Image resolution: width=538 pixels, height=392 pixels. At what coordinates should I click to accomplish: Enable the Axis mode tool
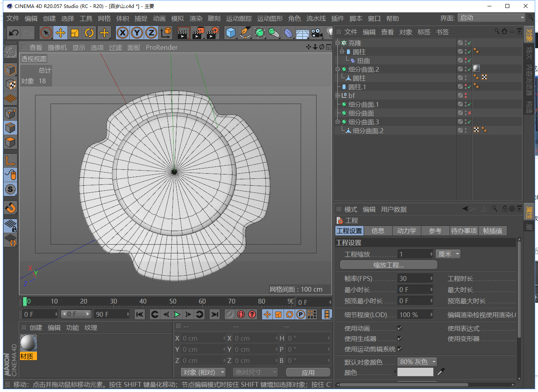(10, 161)
